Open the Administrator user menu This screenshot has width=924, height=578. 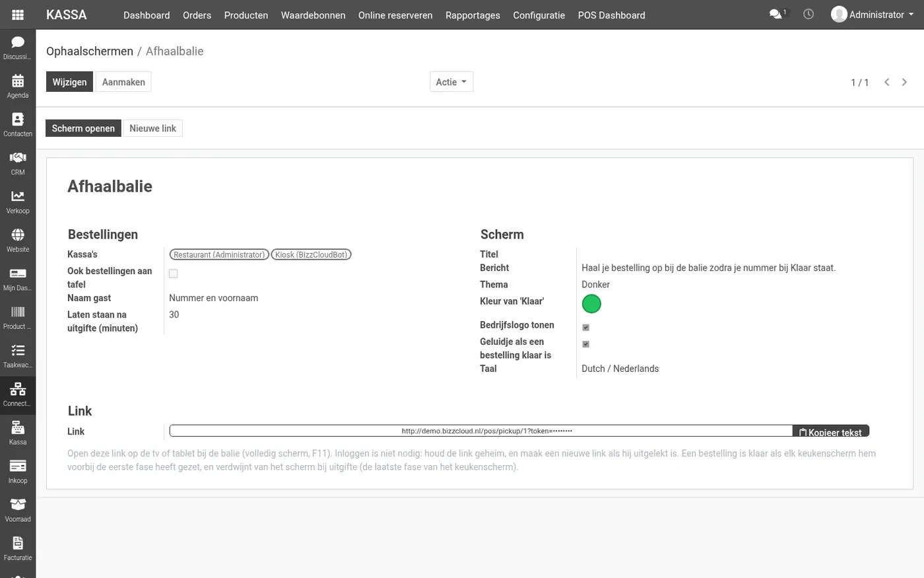873,15
